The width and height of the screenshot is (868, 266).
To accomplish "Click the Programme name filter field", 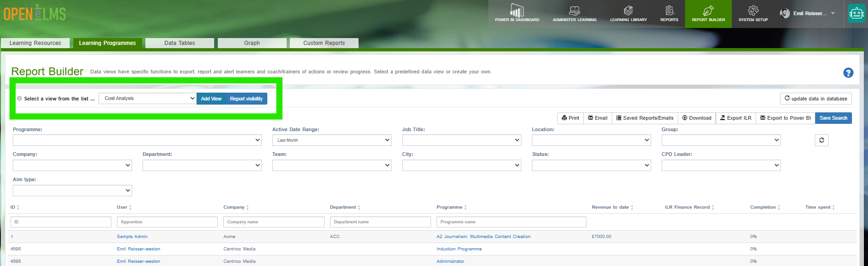I will [511, 222].
